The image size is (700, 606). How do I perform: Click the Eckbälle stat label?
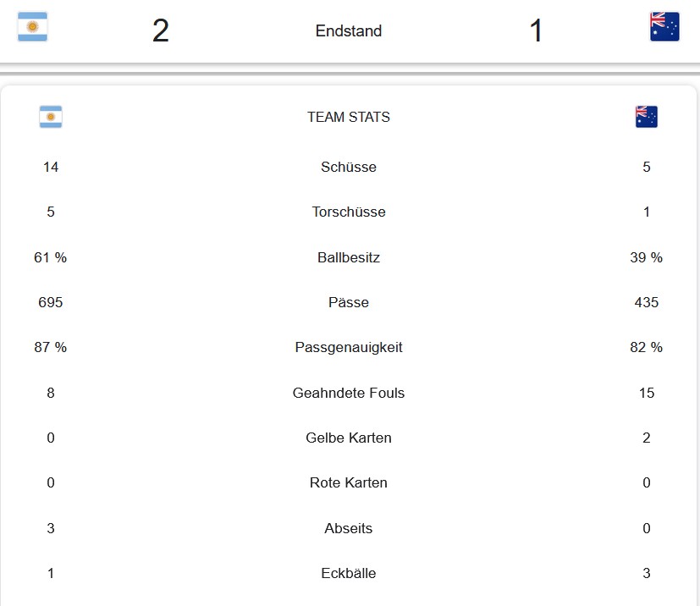pyautogui.click(x=349, y=573)
